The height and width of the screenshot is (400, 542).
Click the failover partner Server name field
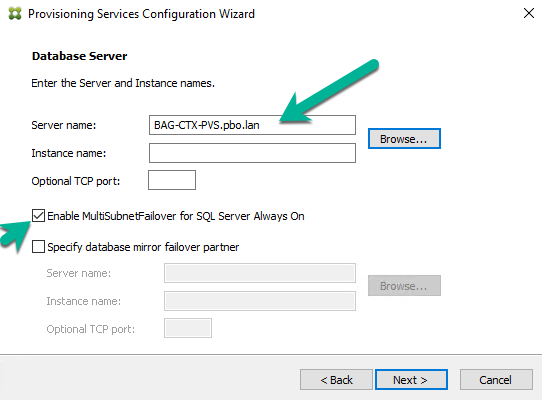coord(260,273)
